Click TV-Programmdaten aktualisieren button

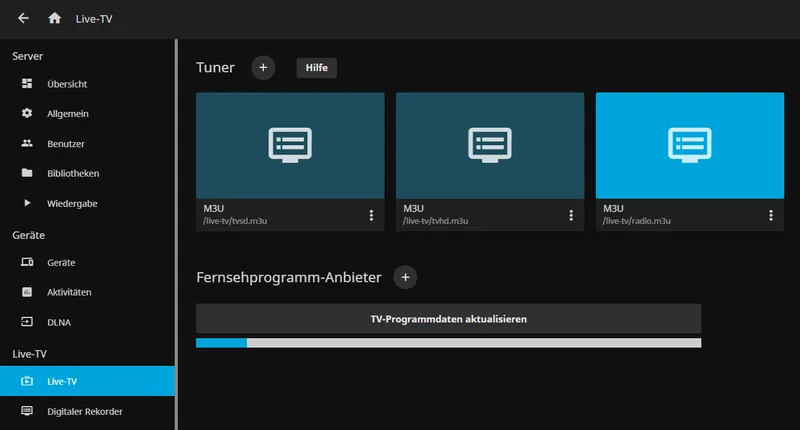[x=448, y=319]
